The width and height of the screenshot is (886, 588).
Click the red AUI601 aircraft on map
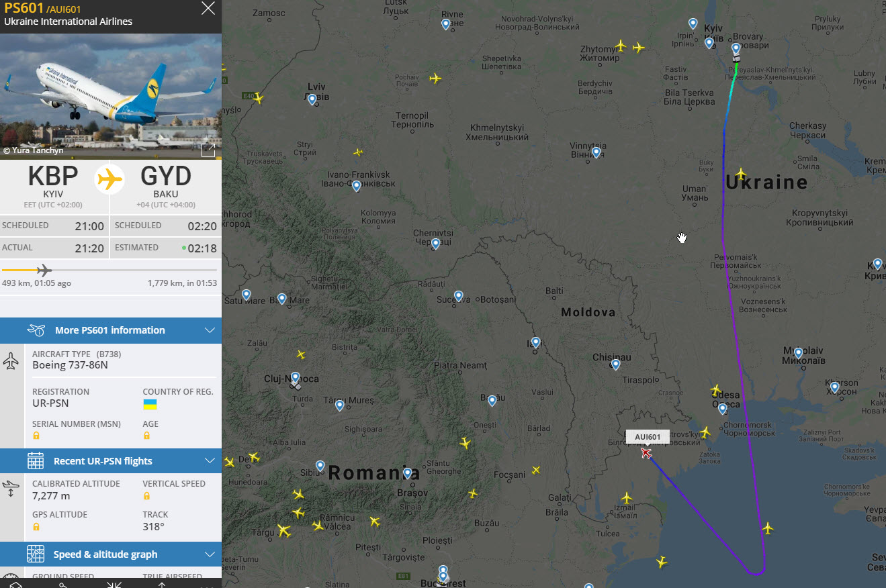tap(646, 453)
